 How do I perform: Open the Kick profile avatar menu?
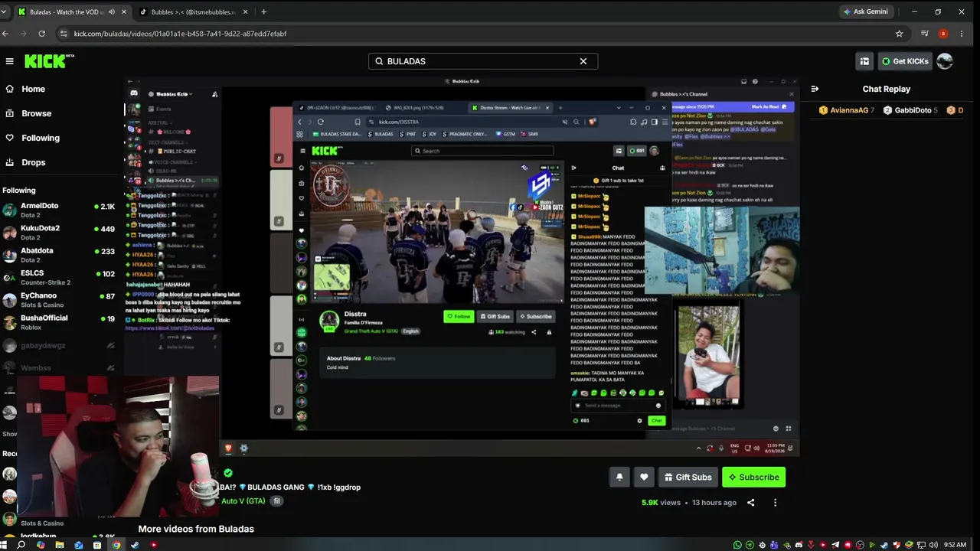pyautogui.click(x=945, y=61)
